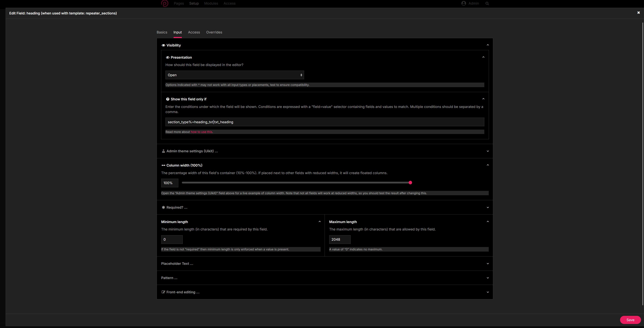This screenshot has width=644, height=328.
Task: Click the search magnifier icon
Action: click(487, 4)
